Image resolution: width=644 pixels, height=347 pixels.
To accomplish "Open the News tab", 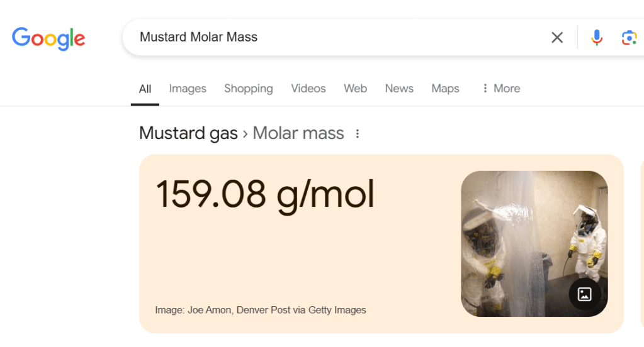I will click(x=399, y=89).
